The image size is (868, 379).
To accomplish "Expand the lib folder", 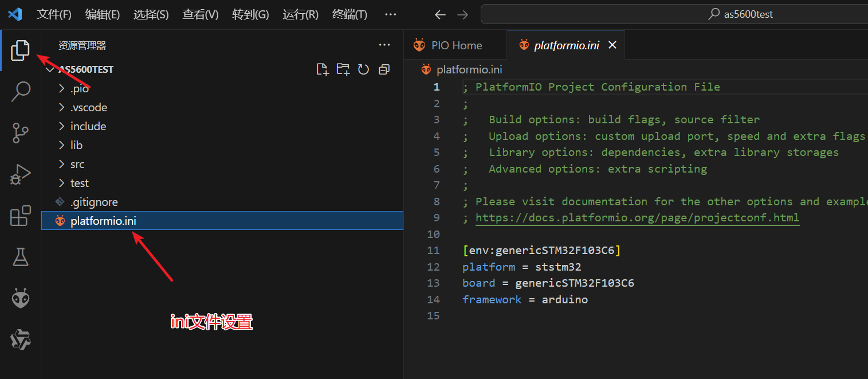I will 76,145.
